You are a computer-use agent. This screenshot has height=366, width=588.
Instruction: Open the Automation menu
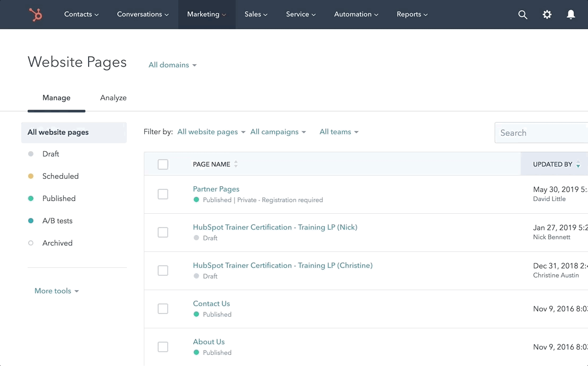click(x=356, y=14)
